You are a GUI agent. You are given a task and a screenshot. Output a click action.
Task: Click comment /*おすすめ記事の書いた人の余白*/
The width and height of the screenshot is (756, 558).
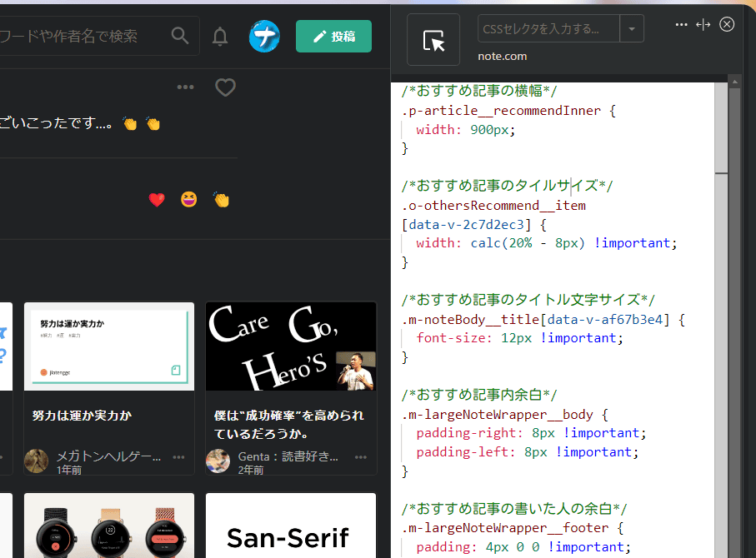pos(514,508)
